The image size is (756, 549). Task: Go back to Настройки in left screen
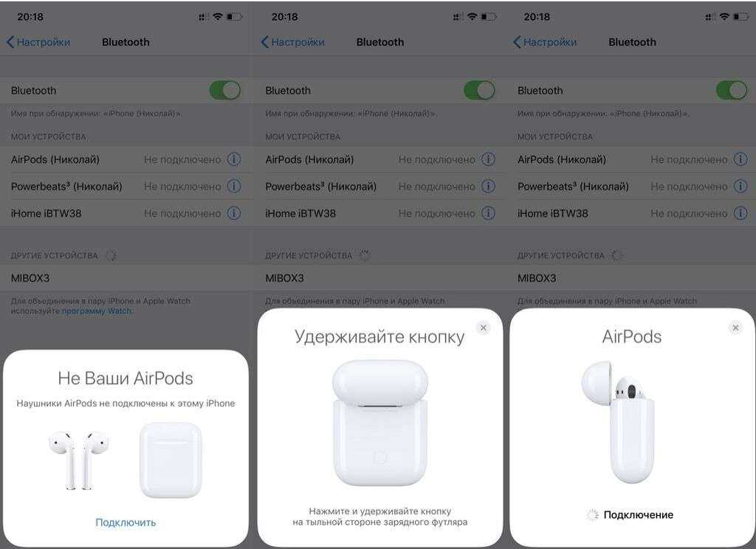pos(38,42)
